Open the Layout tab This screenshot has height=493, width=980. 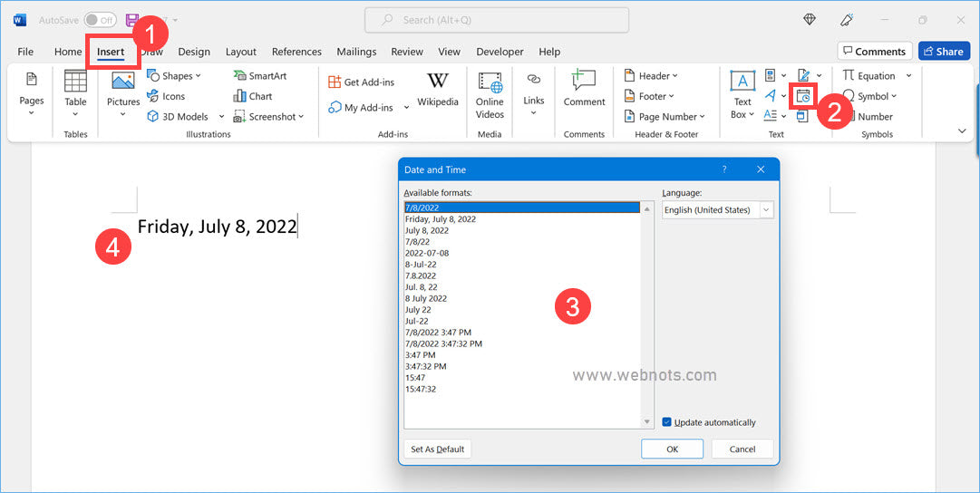(x=240, y=52)
